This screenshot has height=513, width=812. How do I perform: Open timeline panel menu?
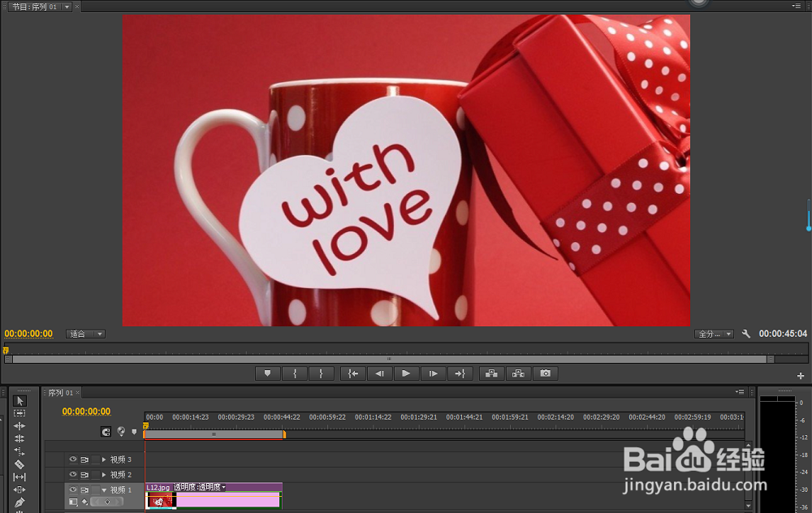(740, 392)
